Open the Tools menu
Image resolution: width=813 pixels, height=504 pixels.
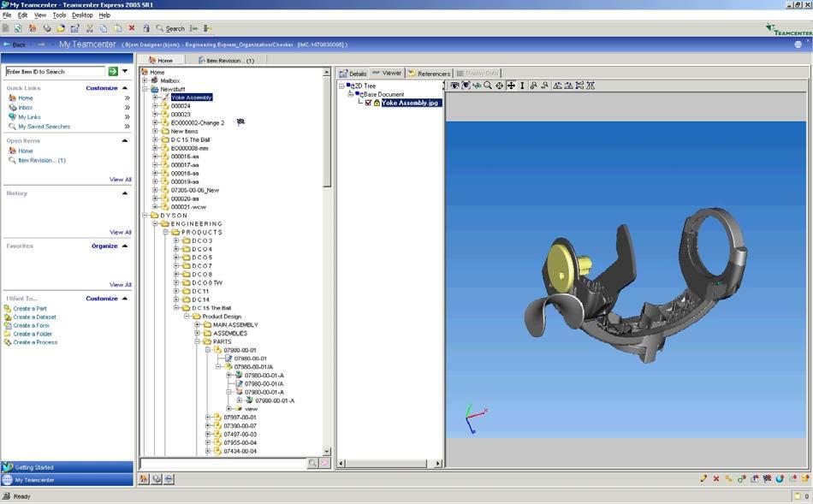pos(59,15)
